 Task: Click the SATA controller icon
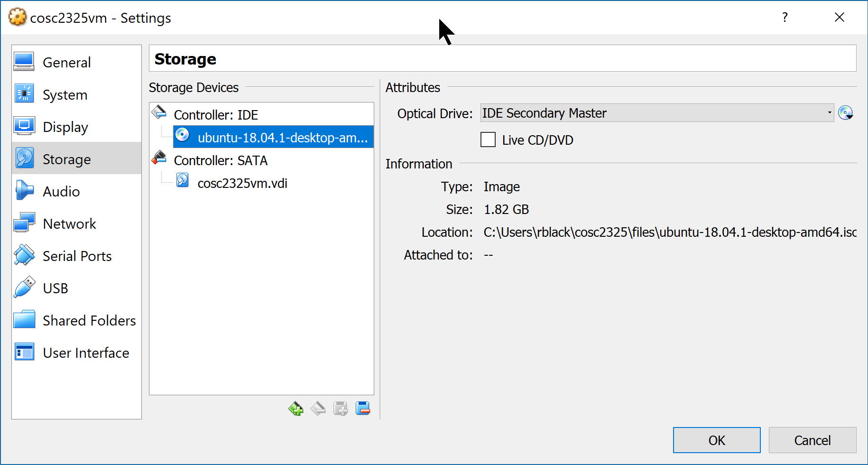point(159,158)
